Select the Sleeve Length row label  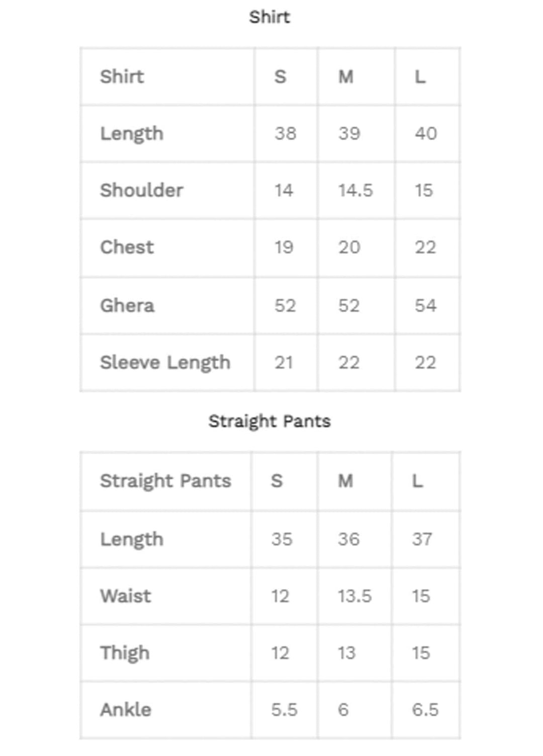pyautogui.click(x=165, y=363)
